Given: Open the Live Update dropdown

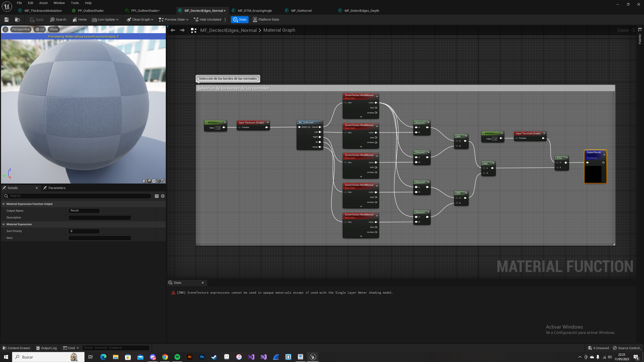Looking at the screenshot, I should (x=105, y=20).
